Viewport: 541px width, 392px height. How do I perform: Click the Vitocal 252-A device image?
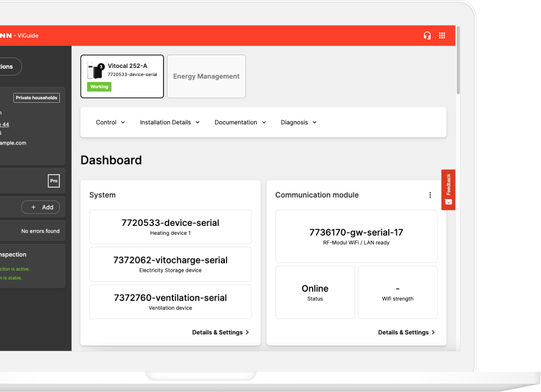95,71
